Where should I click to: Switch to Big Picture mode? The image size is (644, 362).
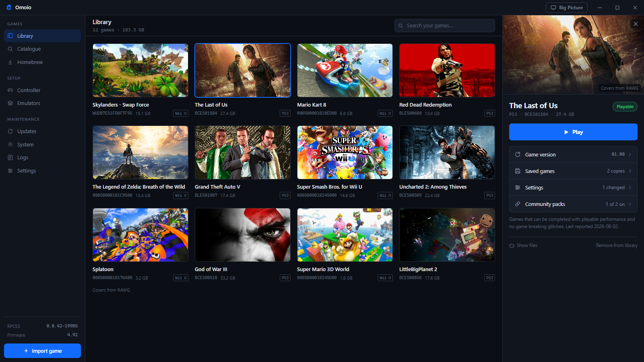567,8
